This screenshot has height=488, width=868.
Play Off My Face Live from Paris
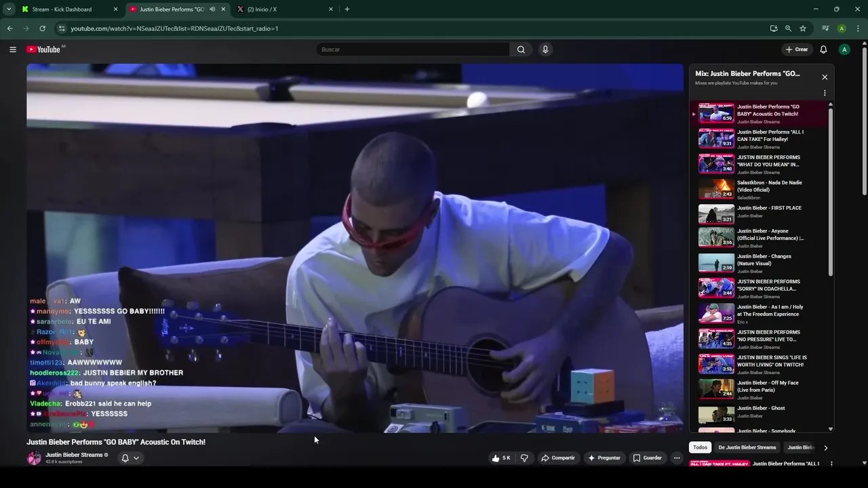pos(759,390)
